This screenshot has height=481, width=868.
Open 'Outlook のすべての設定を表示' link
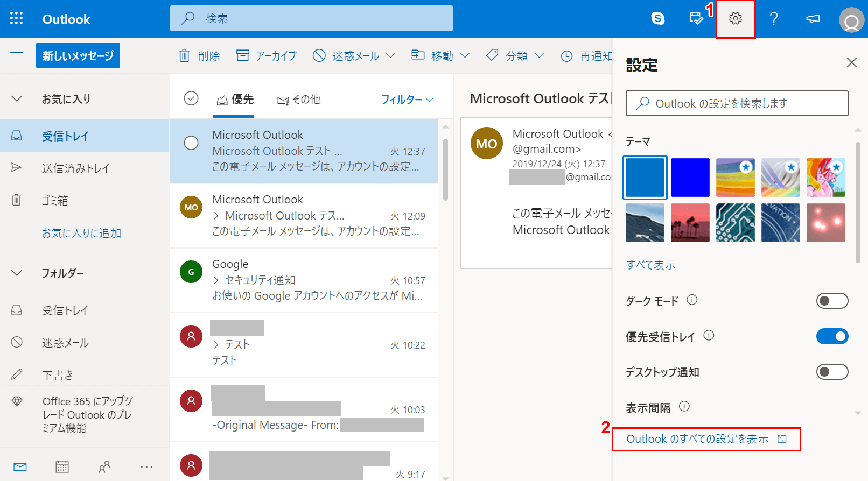tap(697, 439)
